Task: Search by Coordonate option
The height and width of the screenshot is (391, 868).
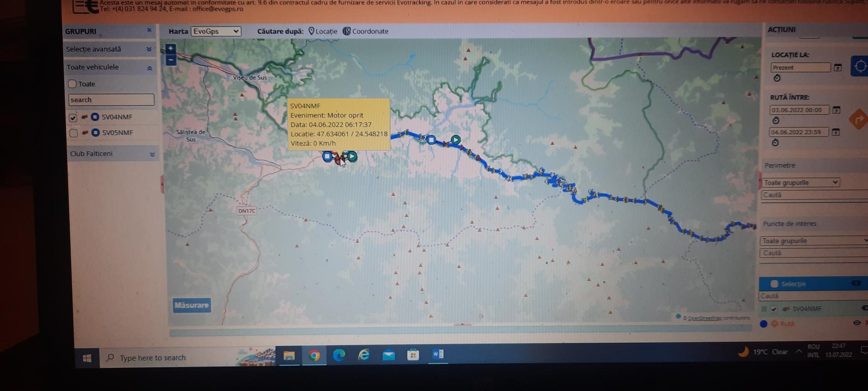Action: point(365,31)
